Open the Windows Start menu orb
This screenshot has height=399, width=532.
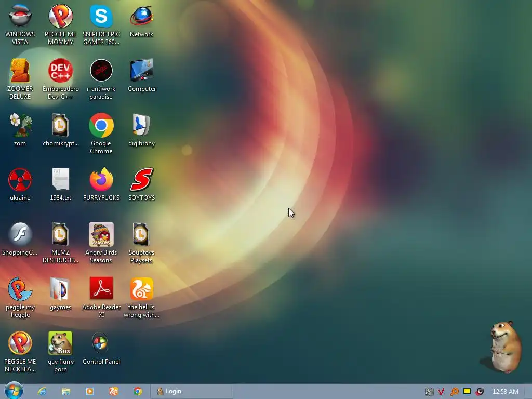pos(14,391)
